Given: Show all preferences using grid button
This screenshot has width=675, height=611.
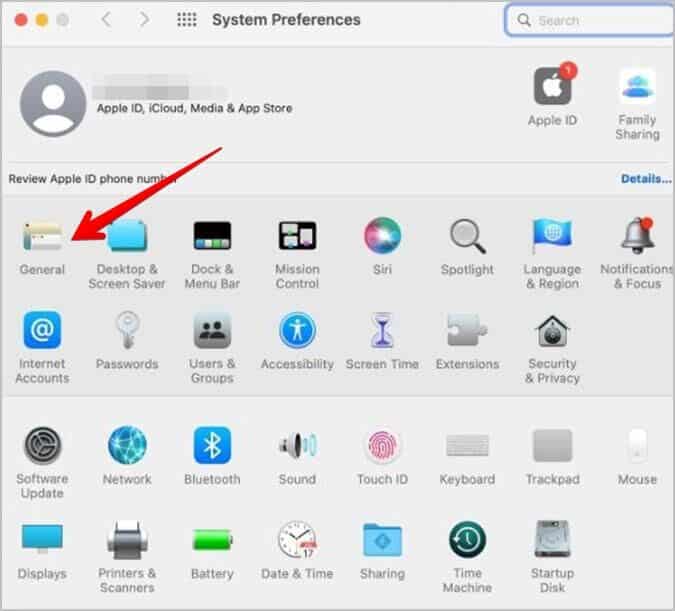Looking at the screenshot, I should click(x=186, y=20).
